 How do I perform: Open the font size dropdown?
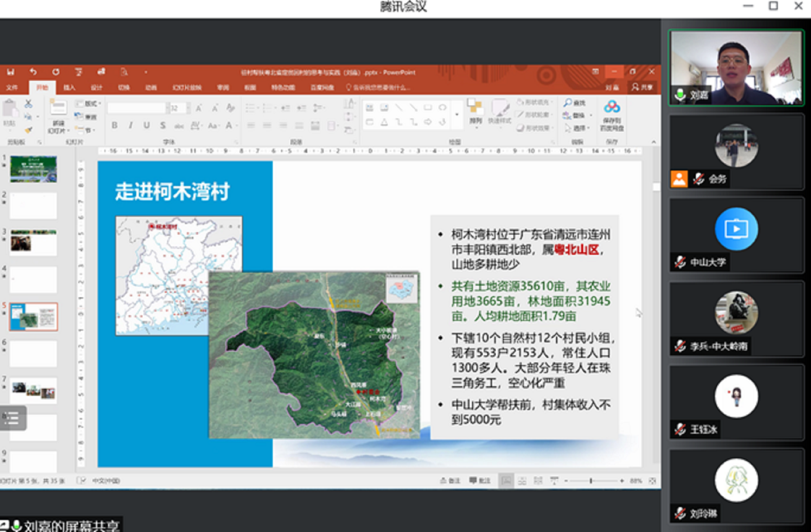coord(188,108)
